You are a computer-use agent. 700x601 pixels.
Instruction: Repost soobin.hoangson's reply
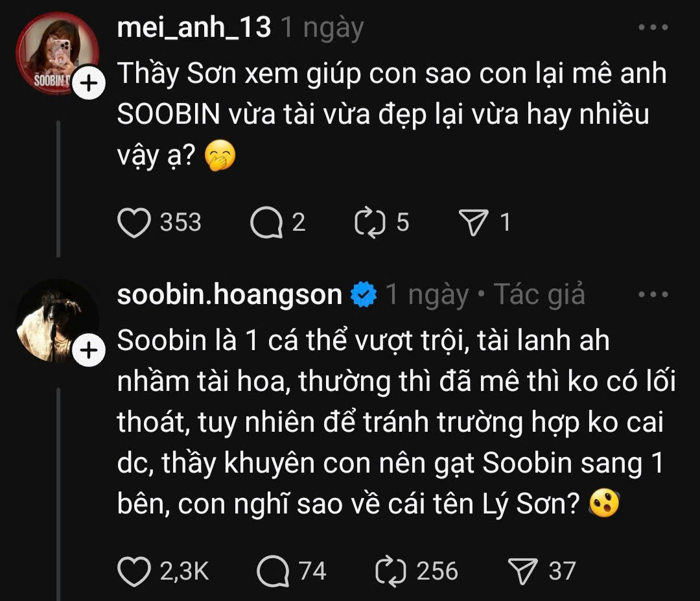click(x=391, y=571)
